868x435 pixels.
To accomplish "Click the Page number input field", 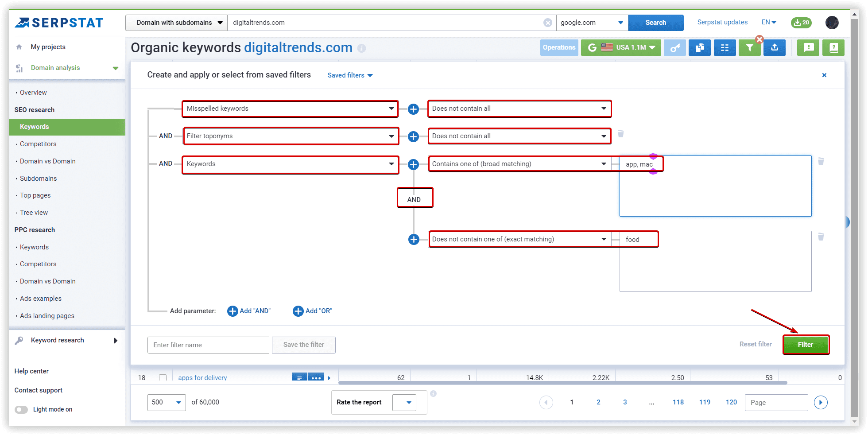I will pos(776,402).
